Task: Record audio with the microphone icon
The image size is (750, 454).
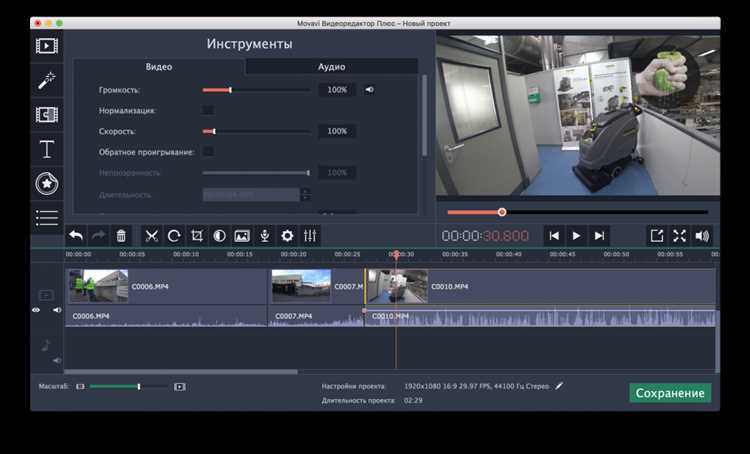Action: 265,235
